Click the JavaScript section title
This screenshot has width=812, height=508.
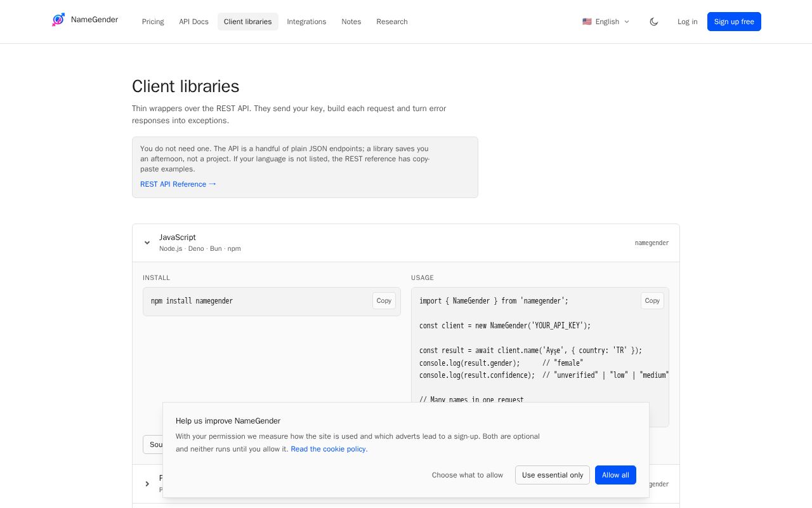pos(178,237)
